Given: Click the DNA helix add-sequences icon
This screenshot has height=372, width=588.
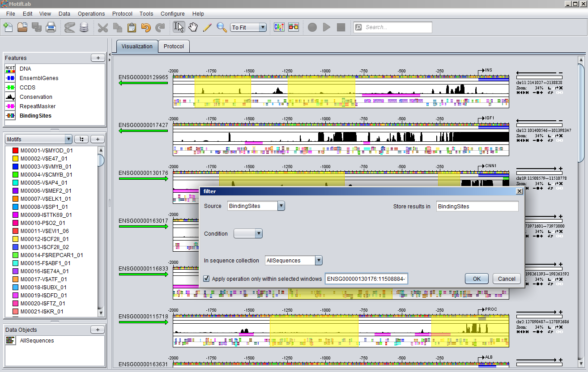Looking at the screenshot, I should (69, 27).
